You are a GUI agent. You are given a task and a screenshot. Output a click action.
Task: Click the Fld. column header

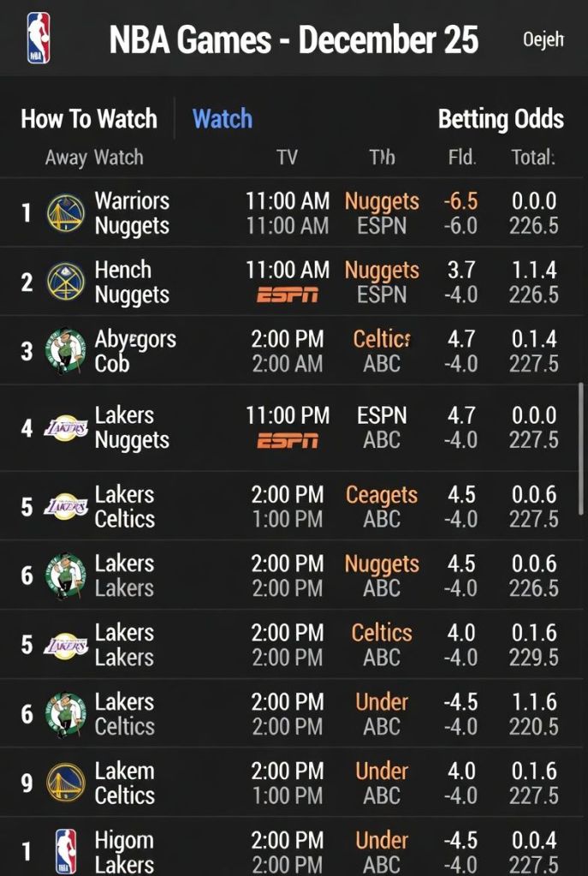[462, 158]
